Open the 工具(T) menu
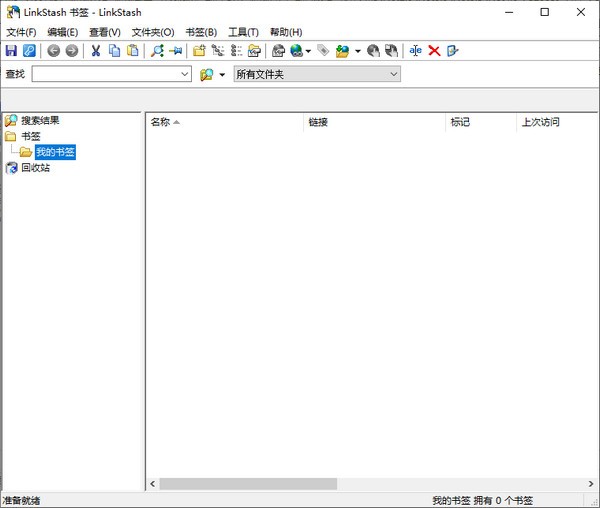 point(243,32)
